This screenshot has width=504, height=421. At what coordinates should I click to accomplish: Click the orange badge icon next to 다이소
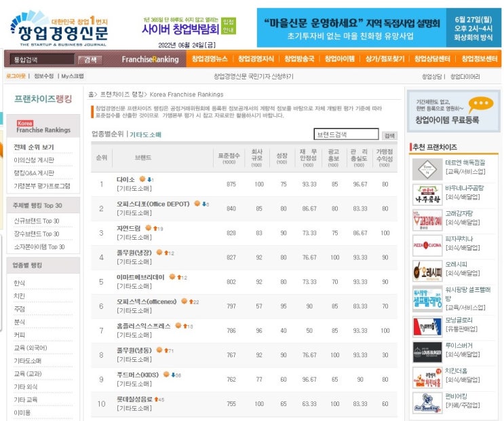point(142,179)
